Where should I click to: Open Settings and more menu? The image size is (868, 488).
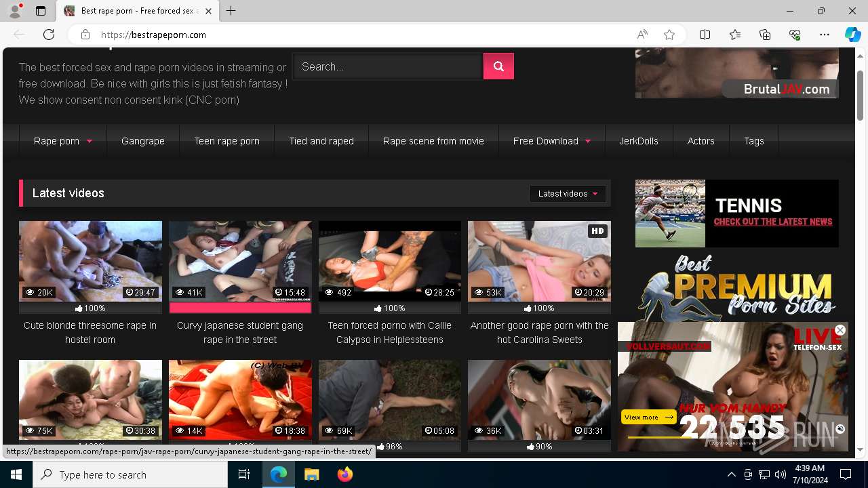[x=825, y=35]
